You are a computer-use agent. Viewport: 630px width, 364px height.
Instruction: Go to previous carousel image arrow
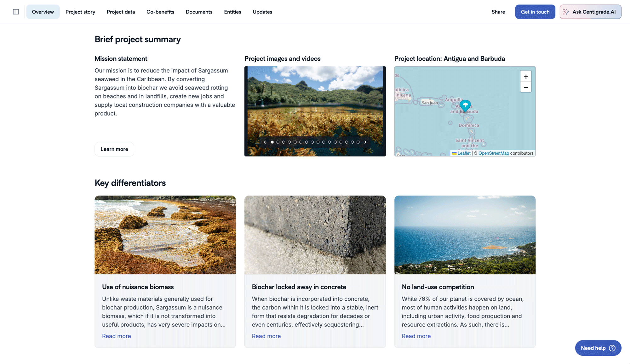tap(265, 142)
